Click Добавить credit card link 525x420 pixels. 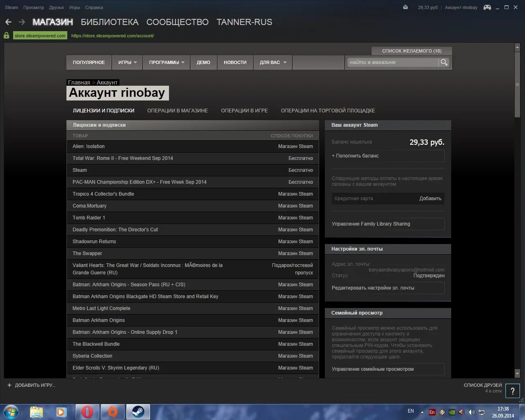pos(430,199)
